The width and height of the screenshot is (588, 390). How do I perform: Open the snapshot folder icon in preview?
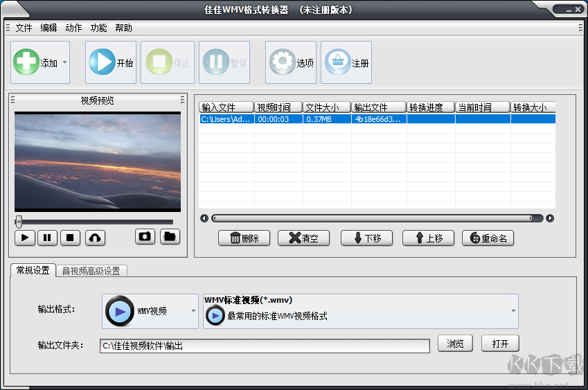click(170, 237)
